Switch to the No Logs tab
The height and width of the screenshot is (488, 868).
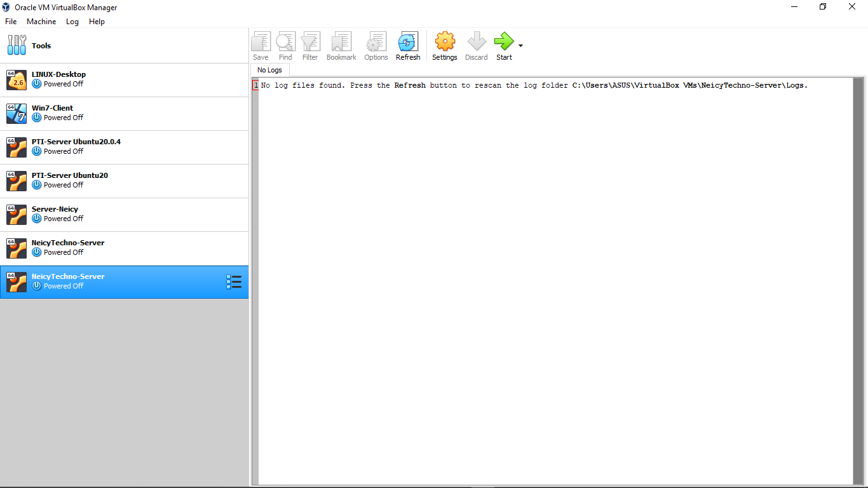[269, 70]
